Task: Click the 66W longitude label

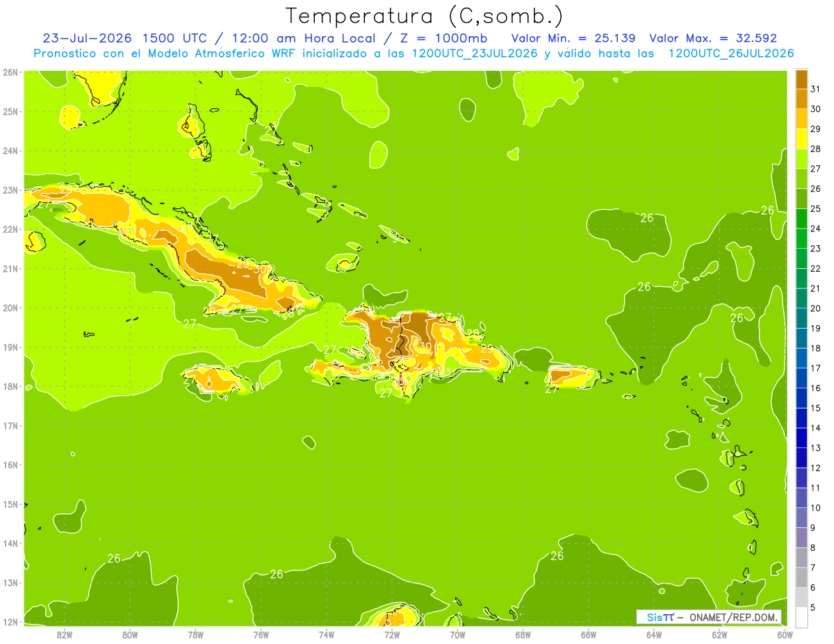Action: 589,634
